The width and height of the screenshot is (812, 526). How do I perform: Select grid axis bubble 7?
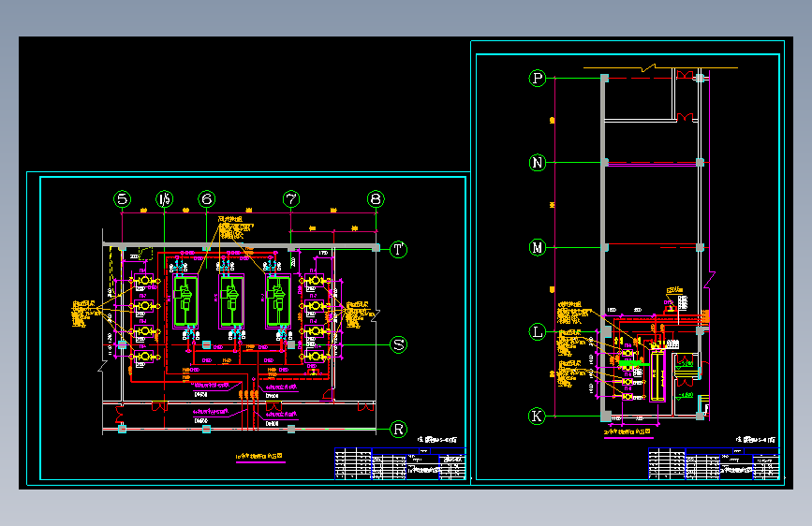coord(291,199)
